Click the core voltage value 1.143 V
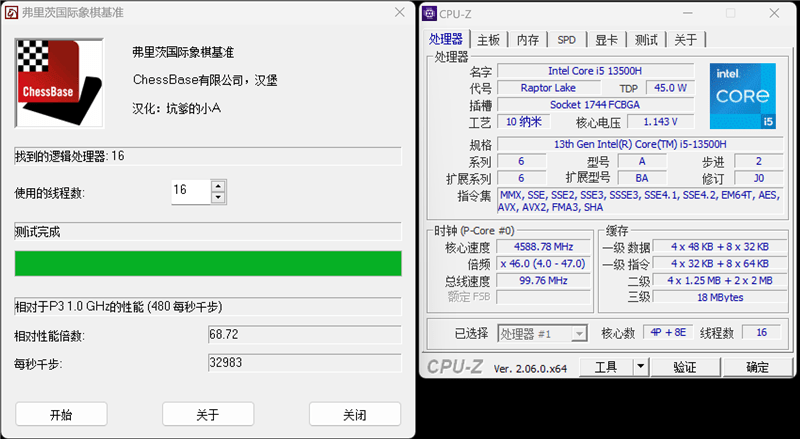 click(661, 121)
